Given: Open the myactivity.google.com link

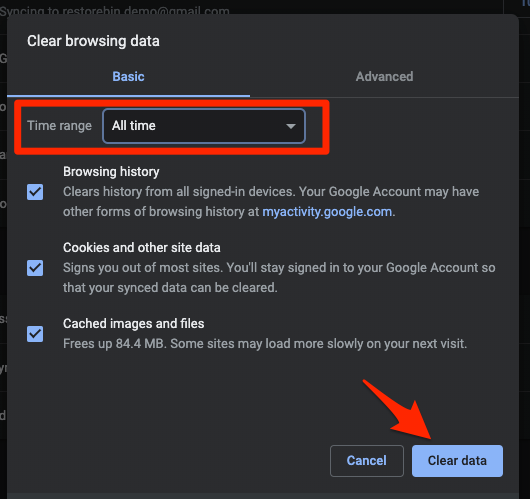Looking at the screenshot, I should click(327, 212).
